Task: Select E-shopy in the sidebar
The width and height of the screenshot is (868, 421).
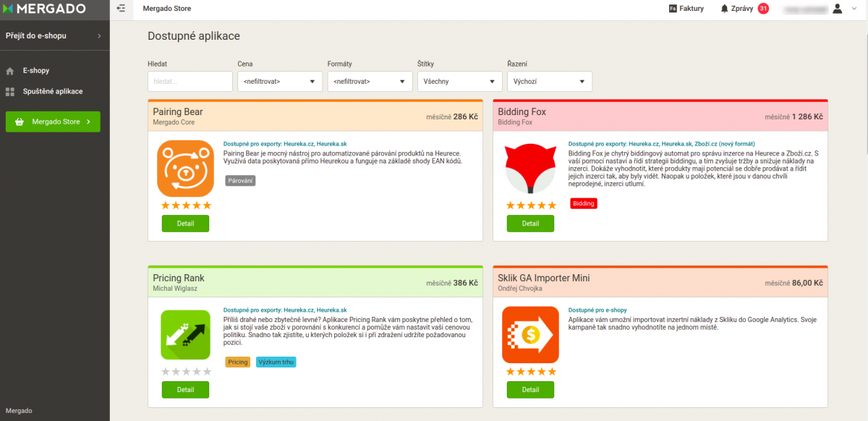Action: (36, 71)
